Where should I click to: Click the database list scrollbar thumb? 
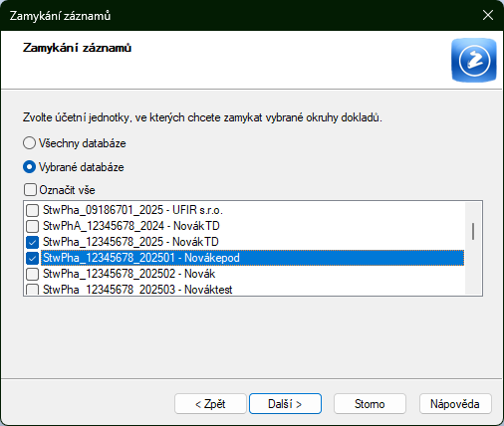[x=473, y=231]
